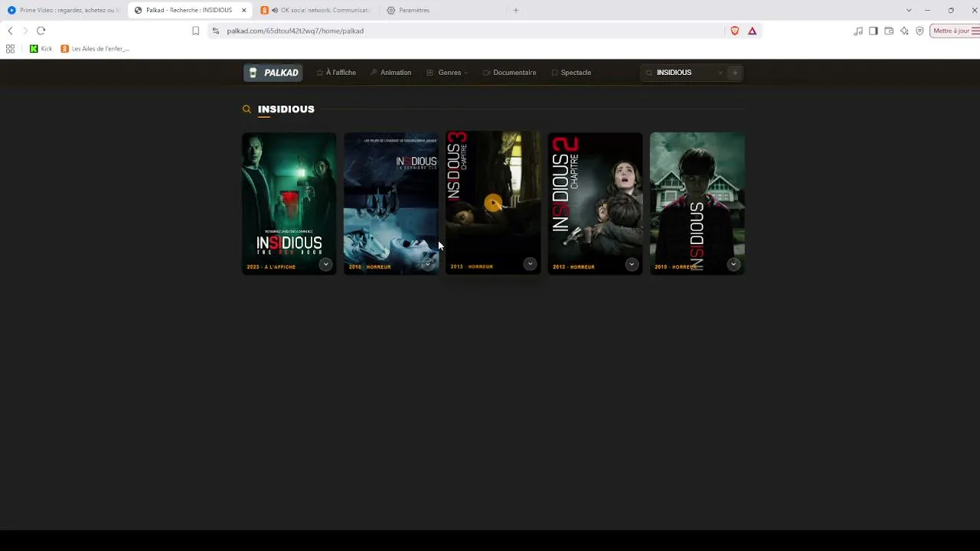
Task: View site information icon in address bar
Action: tap(215, 31)
